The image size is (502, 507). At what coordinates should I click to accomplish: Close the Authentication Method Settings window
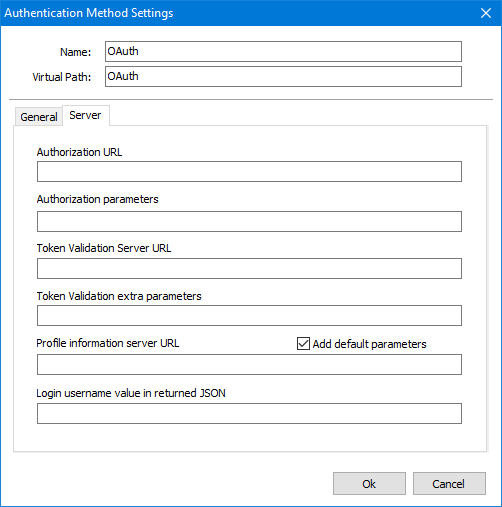click(486, 13)
